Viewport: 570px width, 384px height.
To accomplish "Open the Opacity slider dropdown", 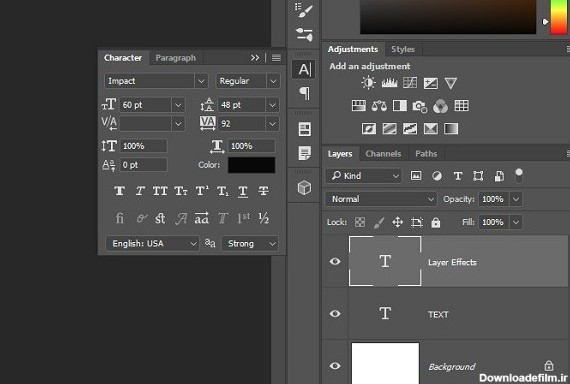I will (516, 199).
